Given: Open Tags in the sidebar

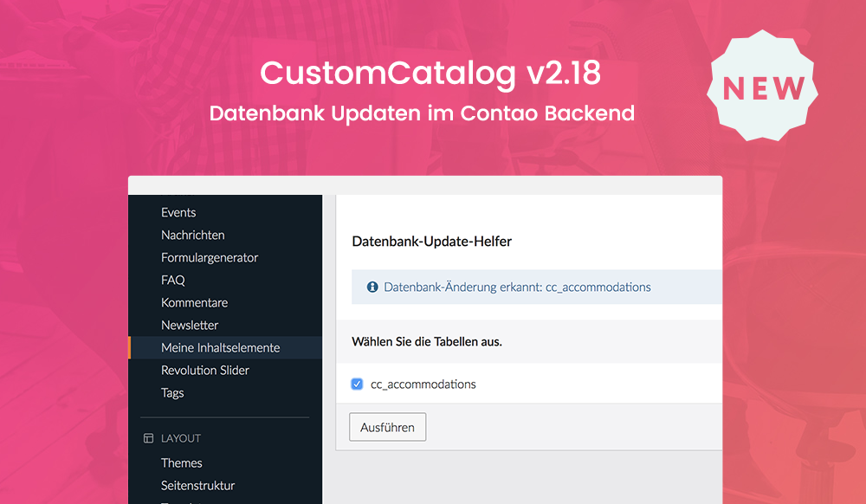Looking at the screenshot, I should 172,393.
